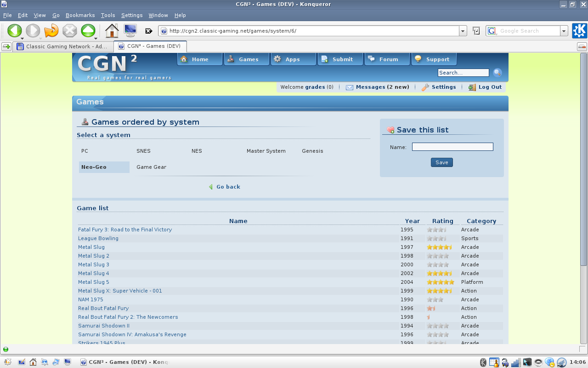Click the Go button beside URL bar

click(x=476, y=31)
